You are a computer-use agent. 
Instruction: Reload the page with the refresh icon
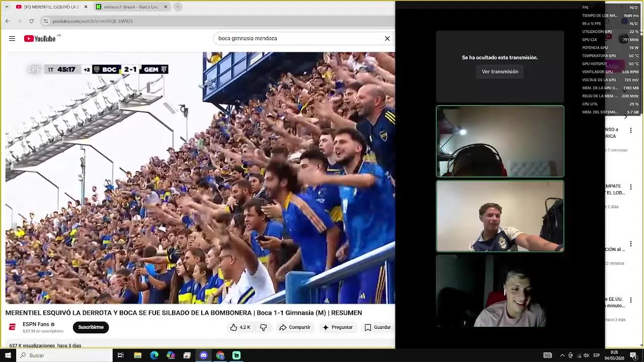click(x=31, y=21)
